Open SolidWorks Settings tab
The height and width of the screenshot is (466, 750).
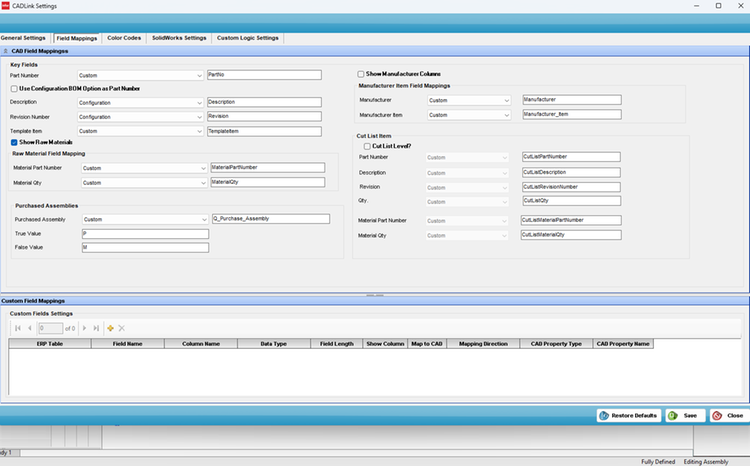(179, 38)
